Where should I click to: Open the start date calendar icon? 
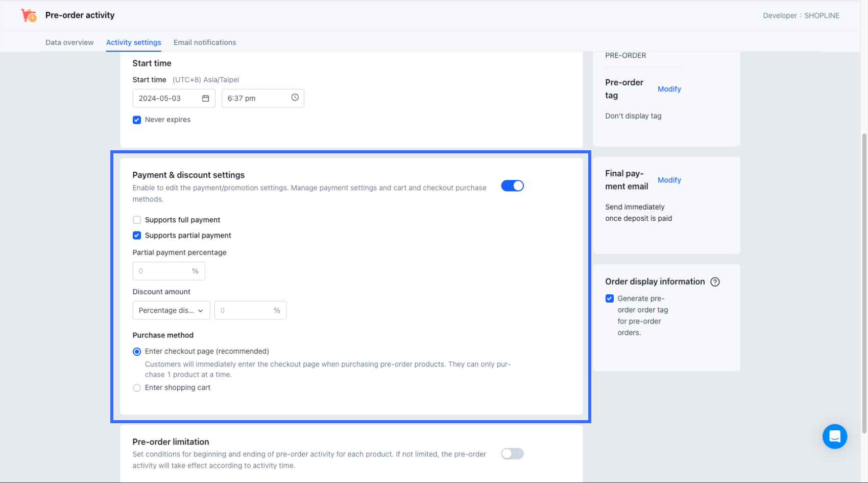click(x=205, y=98)
